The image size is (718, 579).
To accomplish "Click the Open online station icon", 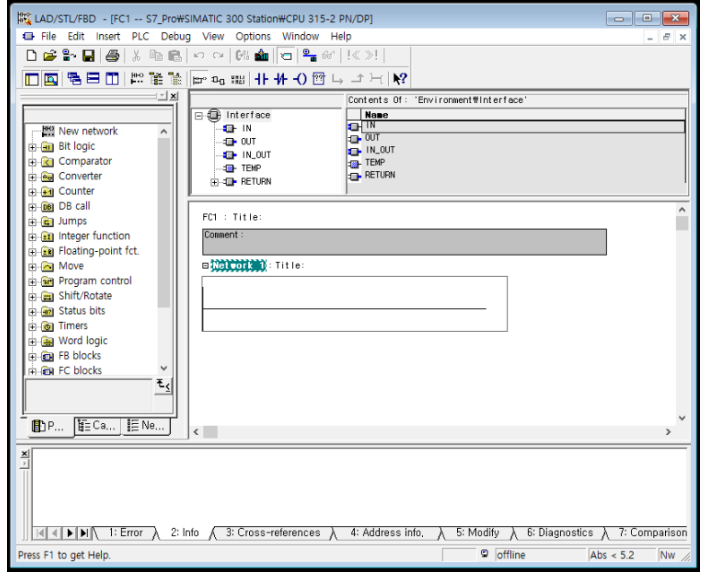I will coord(69,56).
